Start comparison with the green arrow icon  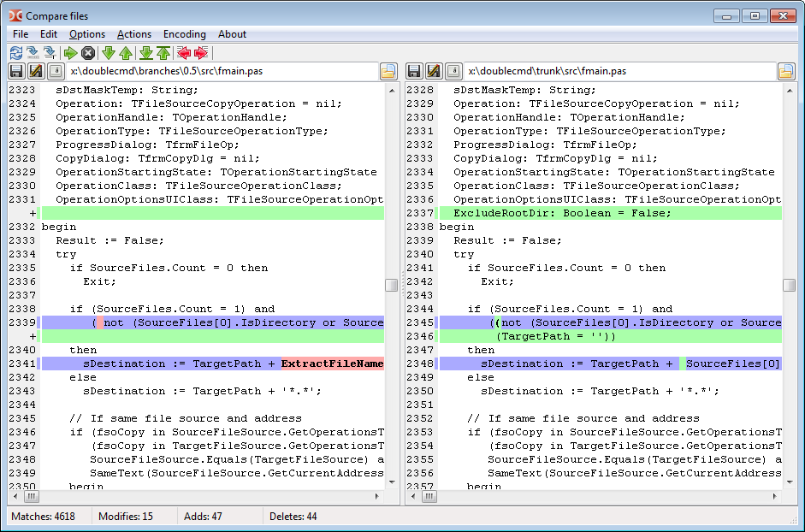[x=71, y=53]
